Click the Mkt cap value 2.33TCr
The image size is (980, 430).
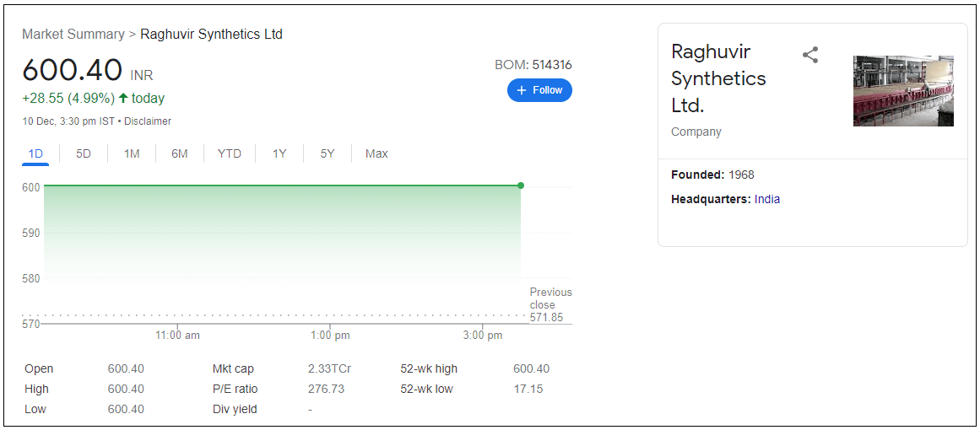click(x=329, y=368)
